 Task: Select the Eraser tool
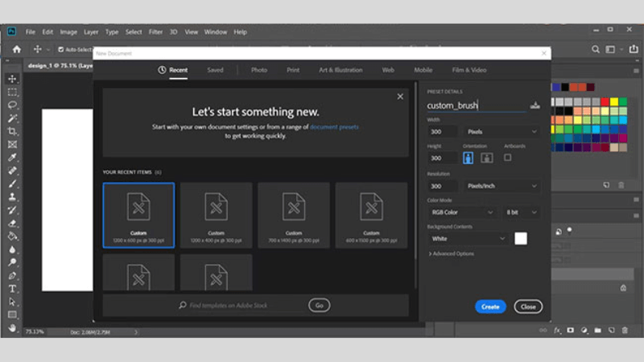pyautogui.click(x=12, y=224)
